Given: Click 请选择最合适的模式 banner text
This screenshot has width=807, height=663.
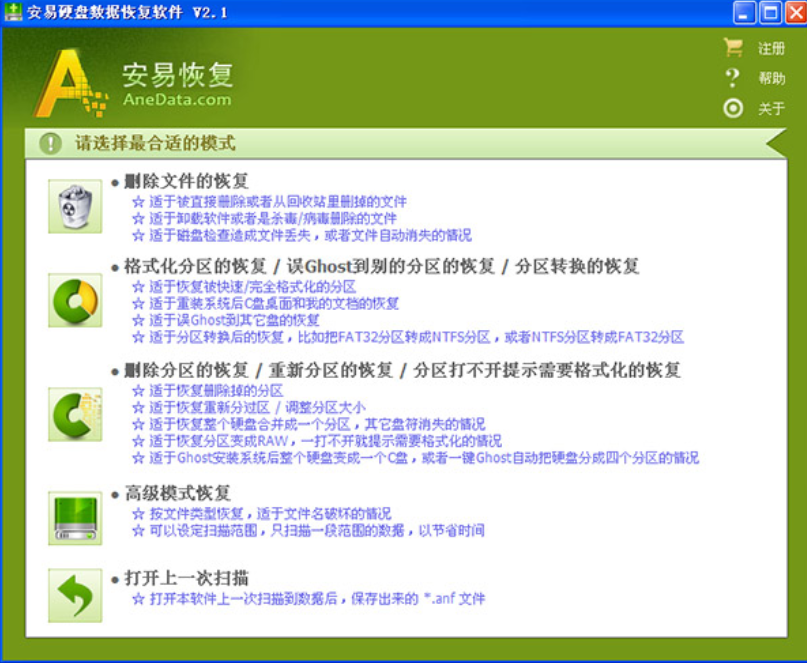Looking at the screenshot, I should pyautogui.click(x=155, y=143).
